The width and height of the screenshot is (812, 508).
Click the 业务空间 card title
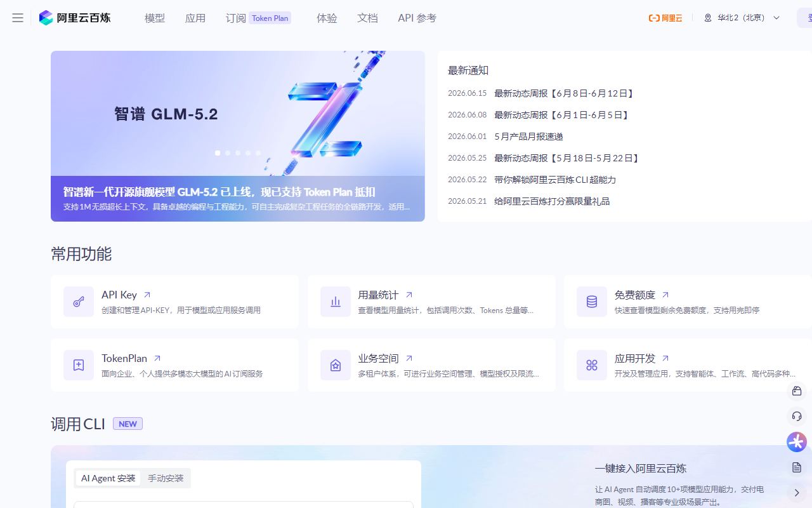(x=379, y=358)
